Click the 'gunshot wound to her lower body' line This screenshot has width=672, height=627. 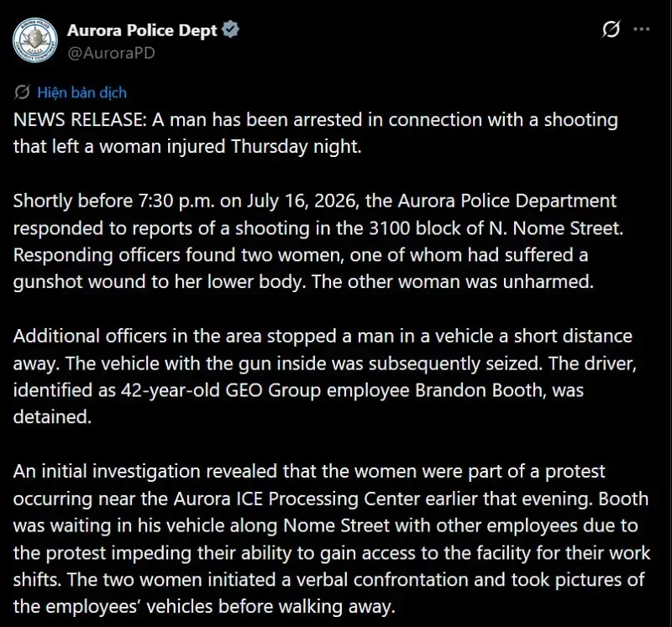click(303, 282)
